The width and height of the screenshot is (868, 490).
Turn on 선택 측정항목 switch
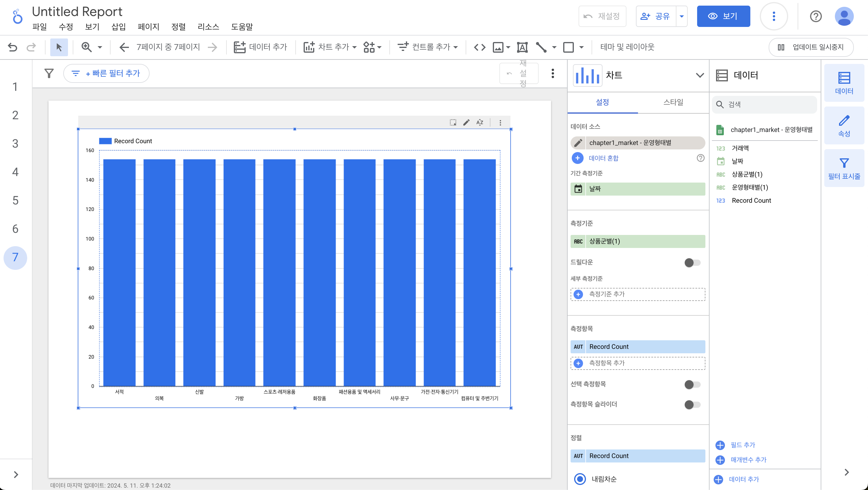(692, 384)
